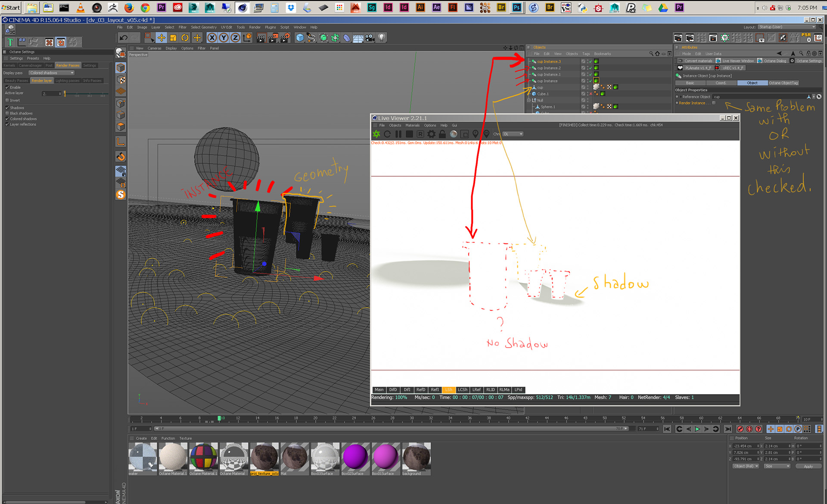Select the Rotate tool
827x504 pixels.
[185, 38]
